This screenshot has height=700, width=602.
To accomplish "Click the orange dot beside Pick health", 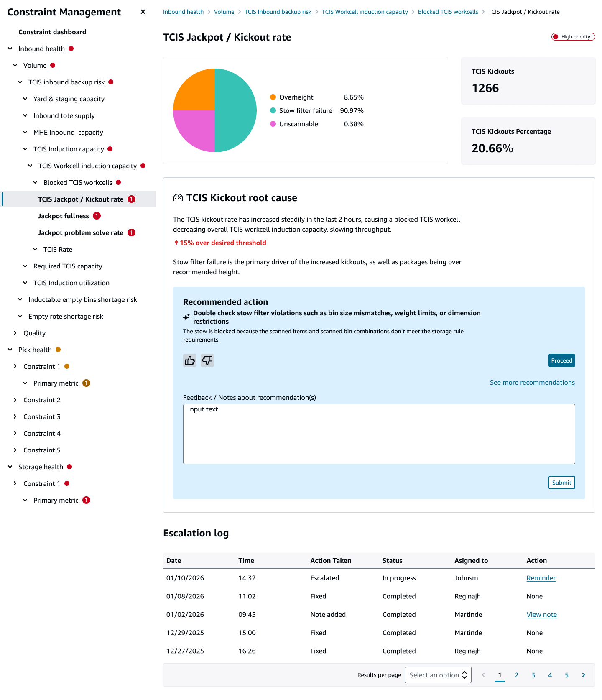I will tap(58, 350).
